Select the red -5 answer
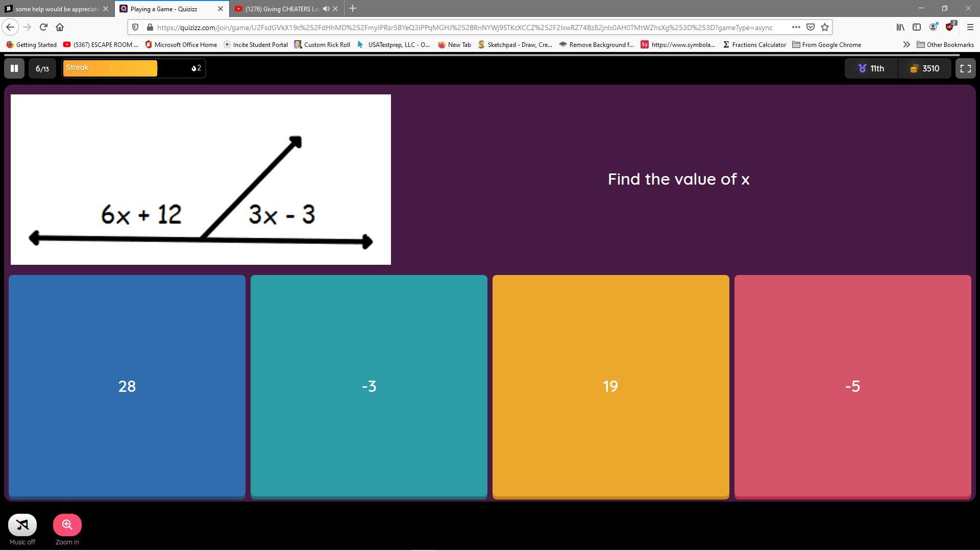Viewport: 980px width, 551px height. click(x=852, y=386)
